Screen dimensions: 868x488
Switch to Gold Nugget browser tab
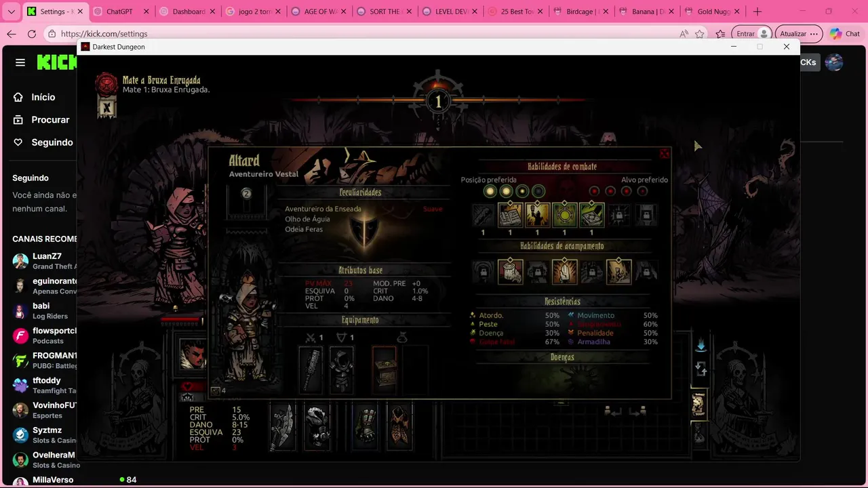coord(712,12)
